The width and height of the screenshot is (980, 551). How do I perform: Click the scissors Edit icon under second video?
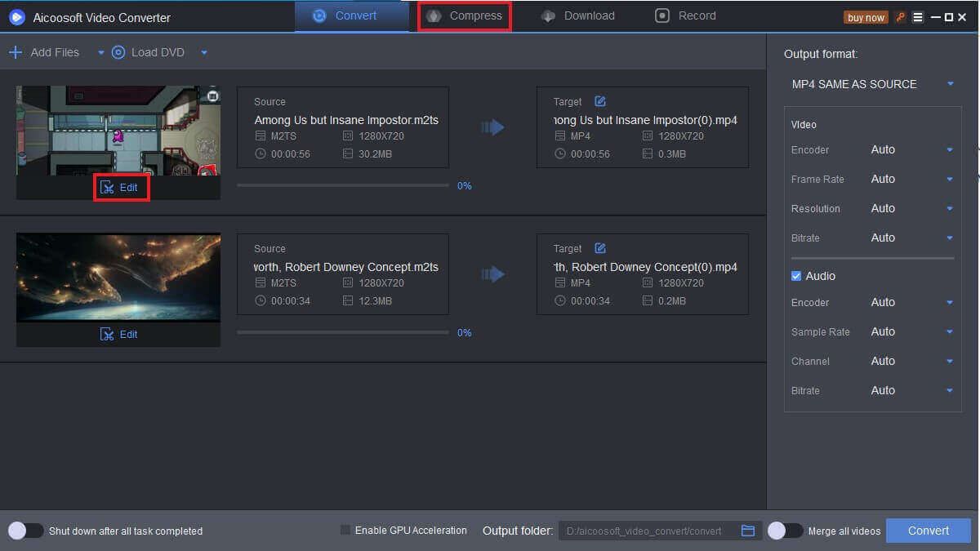pos(107,334)
